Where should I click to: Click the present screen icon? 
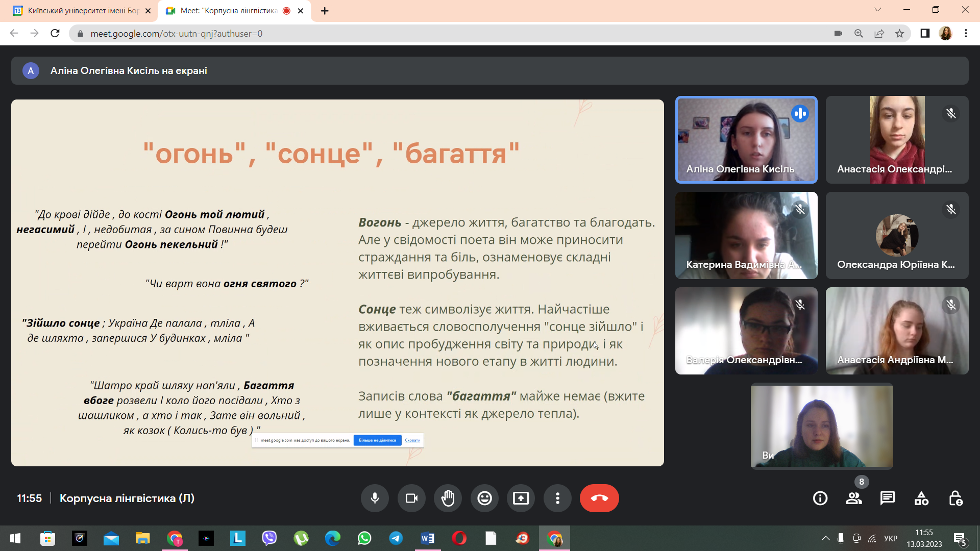pos(521,498)
